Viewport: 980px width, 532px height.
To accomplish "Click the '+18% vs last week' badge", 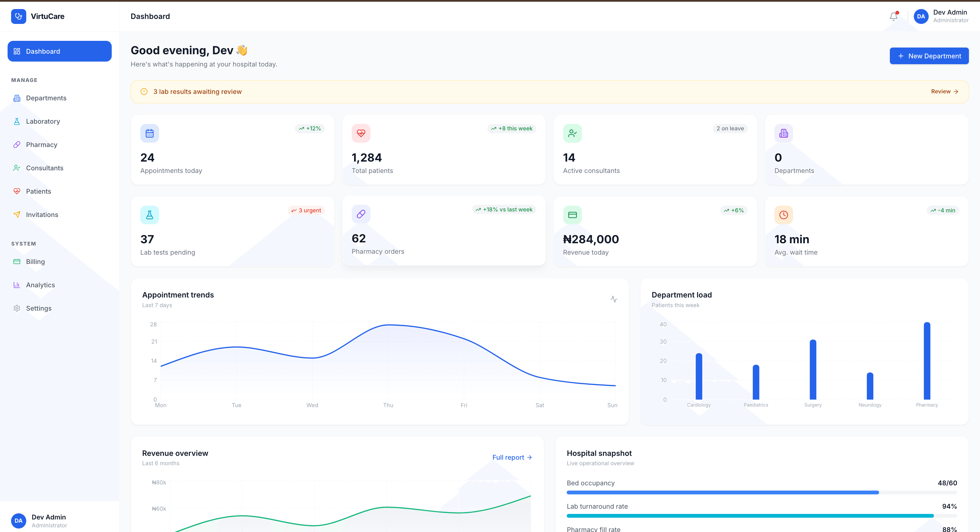I will click(x=504, y=210).
